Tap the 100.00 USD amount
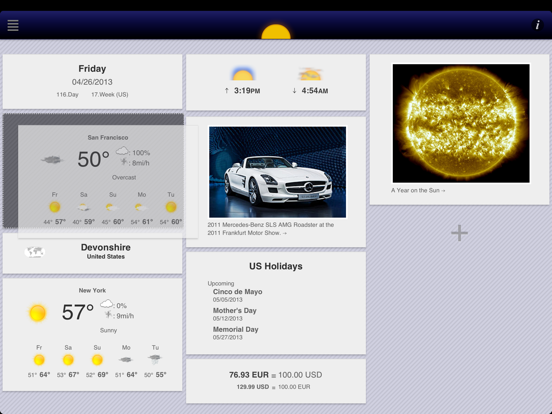 click(300, 375)
